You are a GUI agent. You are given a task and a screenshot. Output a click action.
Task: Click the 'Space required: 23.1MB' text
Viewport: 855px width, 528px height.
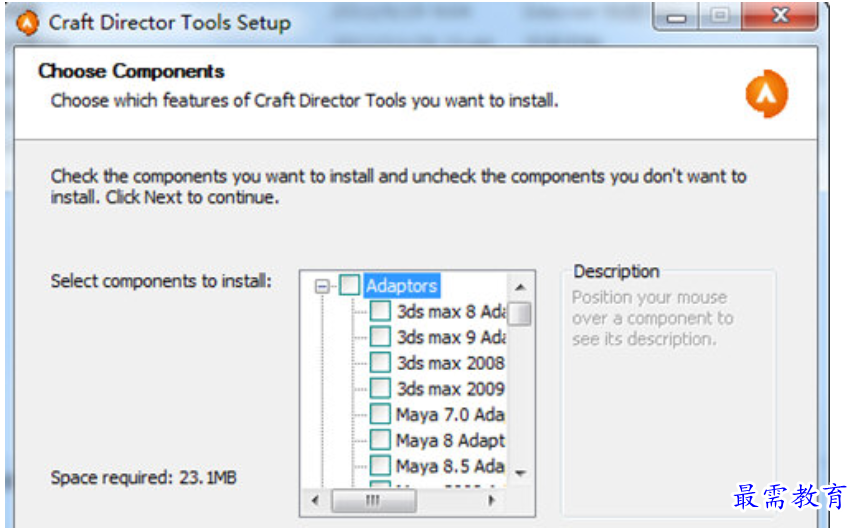pyautogui.click(x=143, y=477)
